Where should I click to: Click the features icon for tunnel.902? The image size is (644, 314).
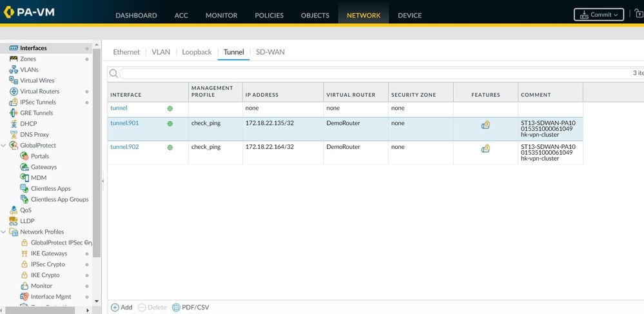point(485,149)
